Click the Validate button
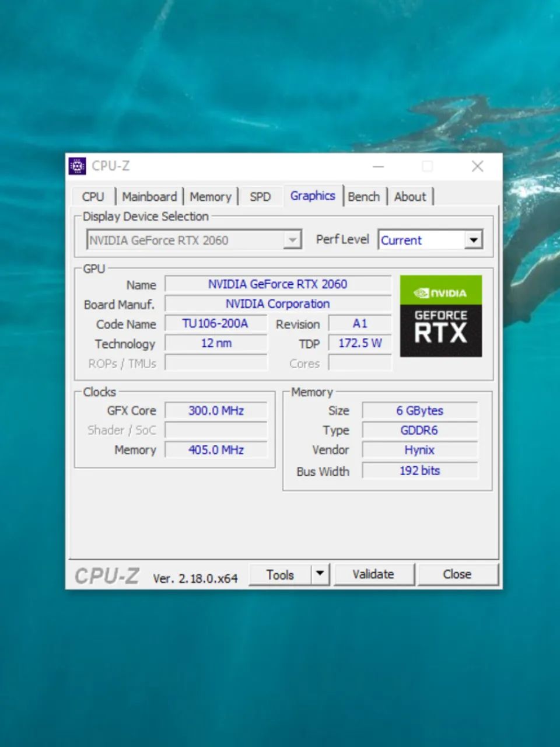The image size is (560, 747). tap(373, 574)
